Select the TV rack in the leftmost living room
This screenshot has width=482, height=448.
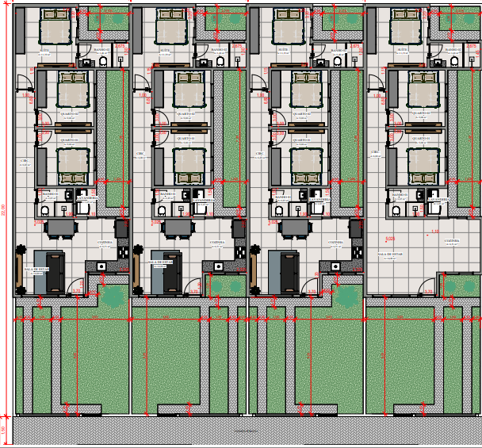[20, 270]
